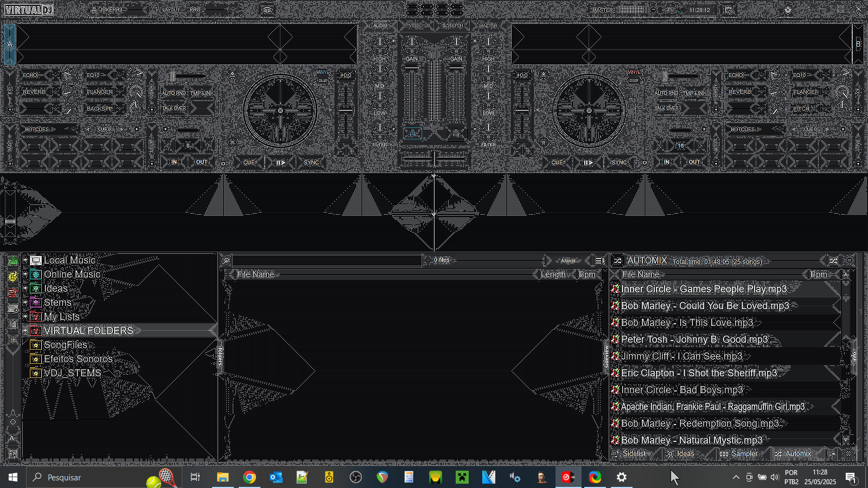Click the volume speaker icon in system tray
The image size is (868, 488).
[775, 477]
